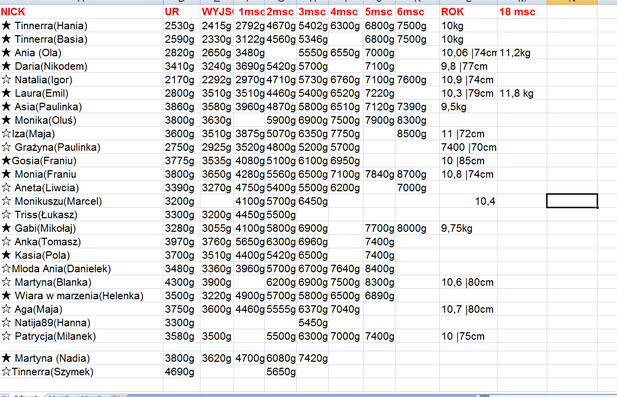Select the UR column header cell
The height and width of the screenshot is (397, 617).
pos(181,12)
